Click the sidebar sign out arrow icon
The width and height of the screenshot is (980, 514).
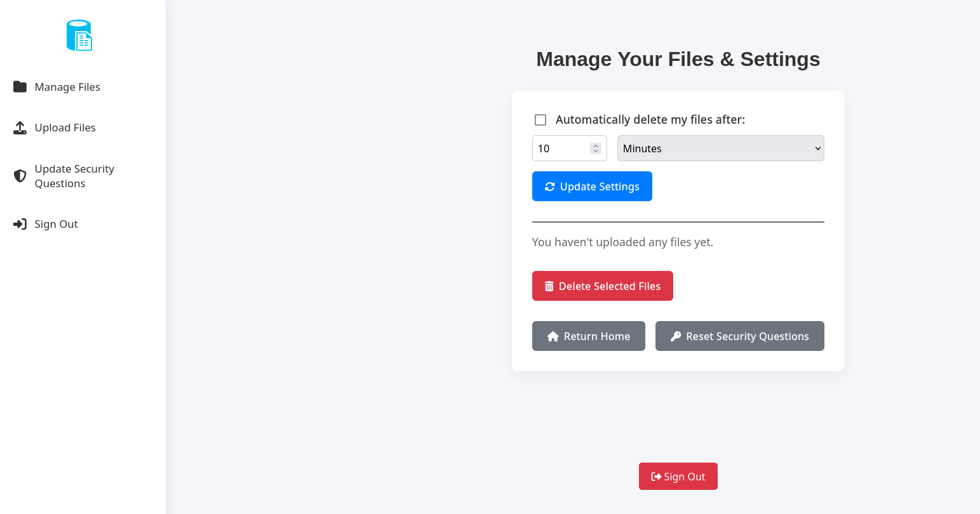pos(20,224)
